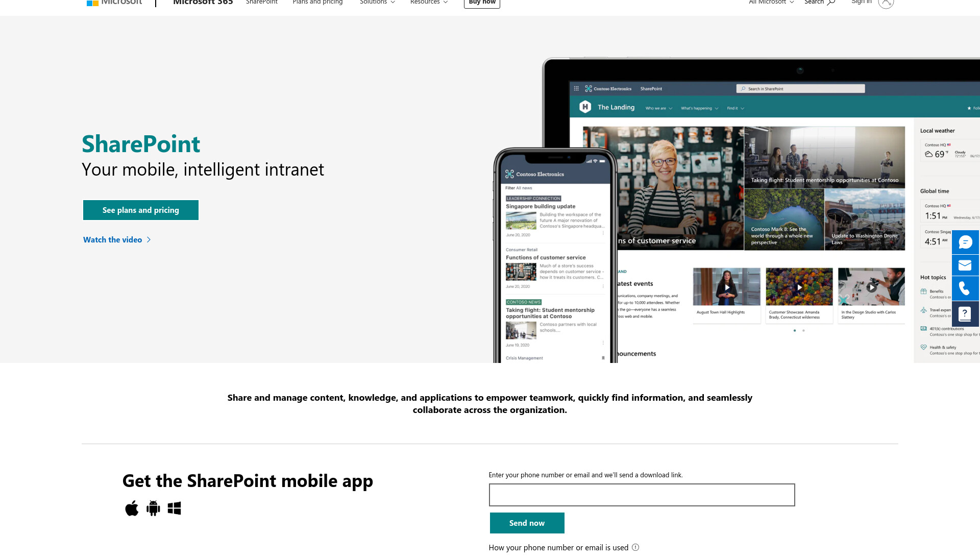Click the 'Get the SharePoint mobile app' heading

[248, 481]
